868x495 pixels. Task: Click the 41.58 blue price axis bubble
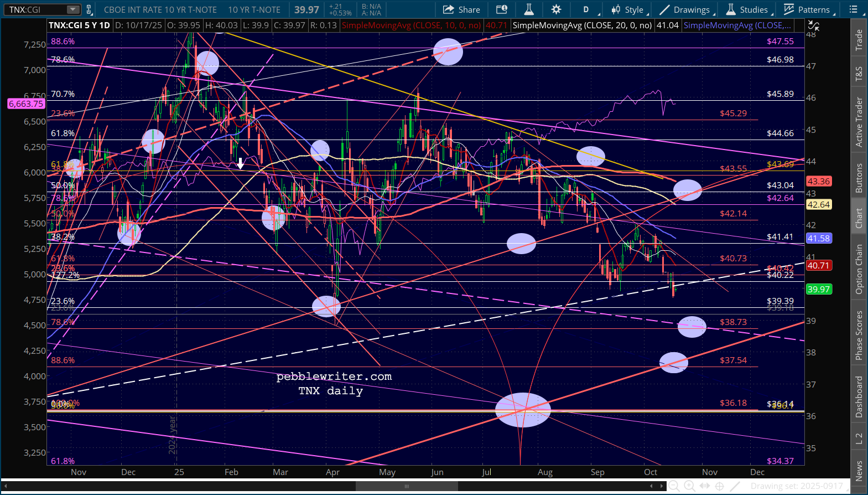819,238
